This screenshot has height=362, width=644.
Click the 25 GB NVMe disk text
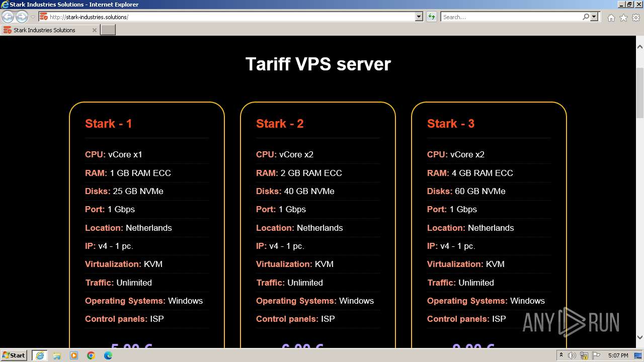click(138, 191)
